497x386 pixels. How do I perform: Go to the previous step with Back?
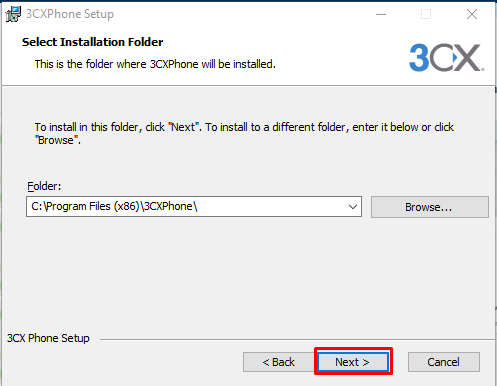click(279, 362)
